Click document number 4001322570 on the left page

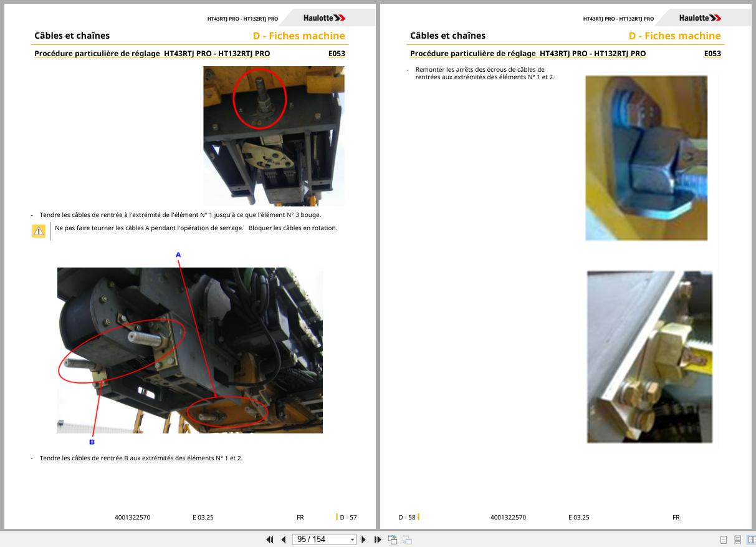(x=132, y=517)
